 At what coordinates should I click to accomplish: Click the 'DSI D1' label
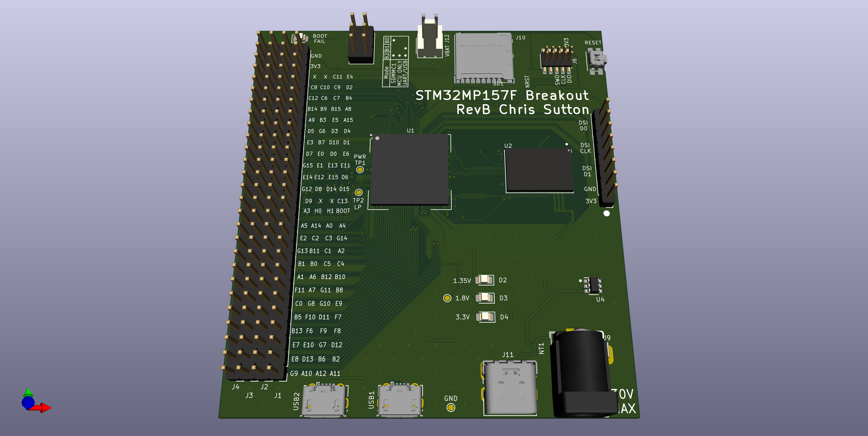pos(587,171)
